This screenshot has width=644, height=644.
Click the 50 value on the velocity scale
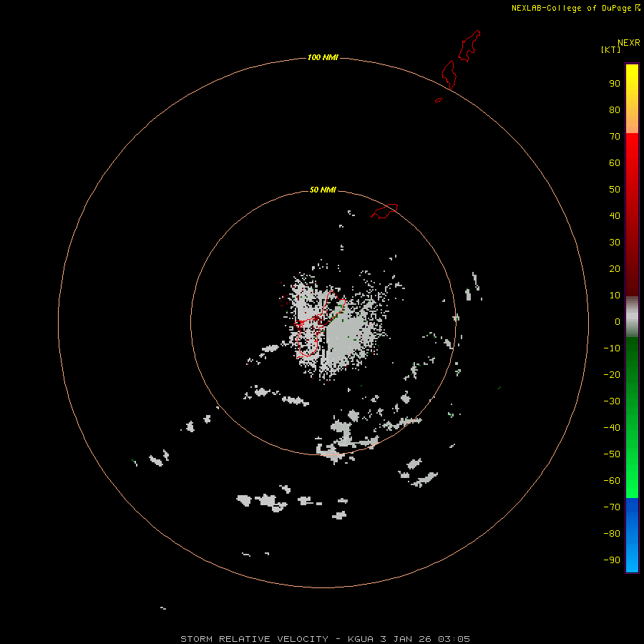(x=615, y=190)
